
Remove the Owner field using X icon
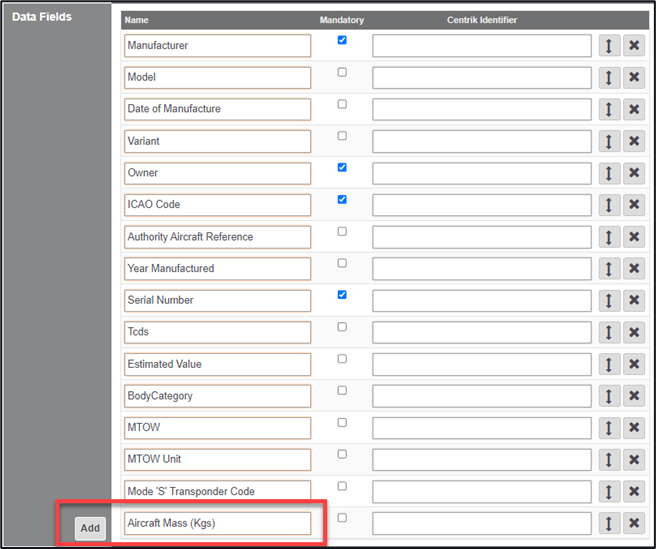pos(634,173)
